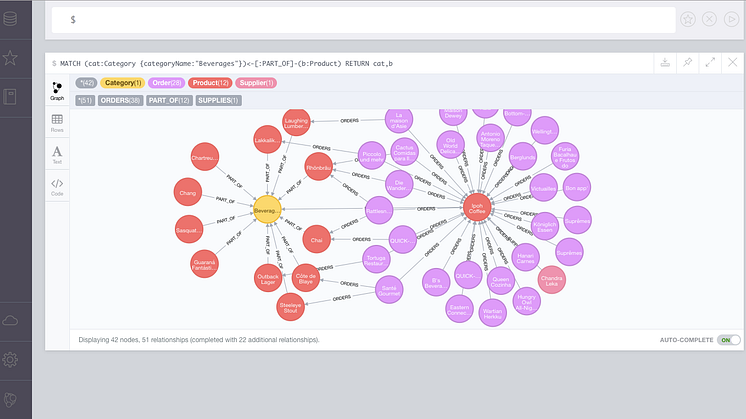Clear the query editor with the X icon

coord(709,19)
